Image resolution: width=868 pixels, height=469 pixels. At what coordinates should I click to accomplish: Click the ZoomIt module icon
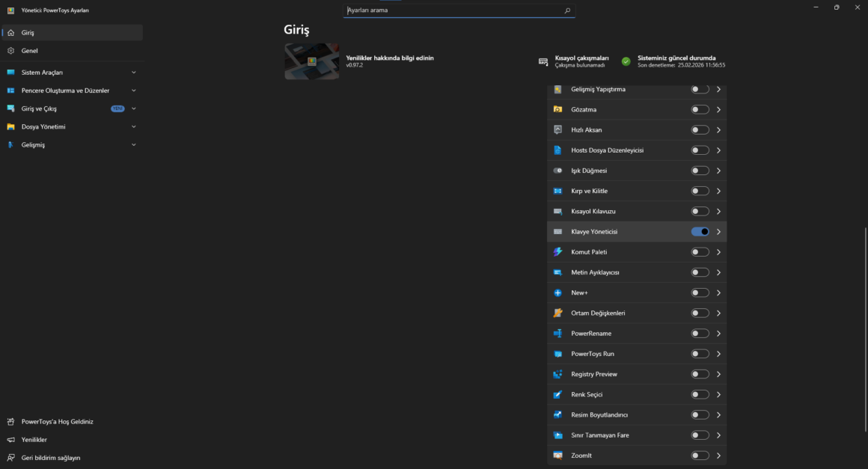[557, 456]
